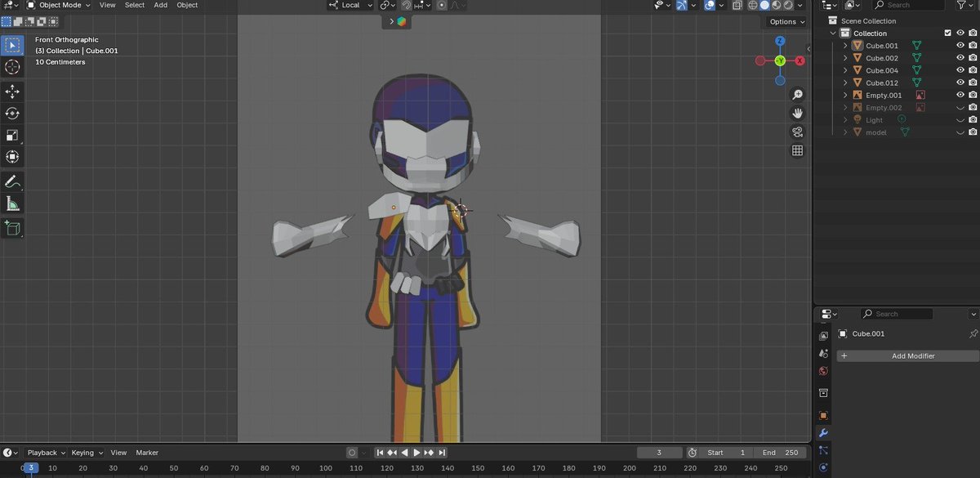Screen dimensions: 980x478
Task: Open the Scene properties tab
Action: [823, 354]
